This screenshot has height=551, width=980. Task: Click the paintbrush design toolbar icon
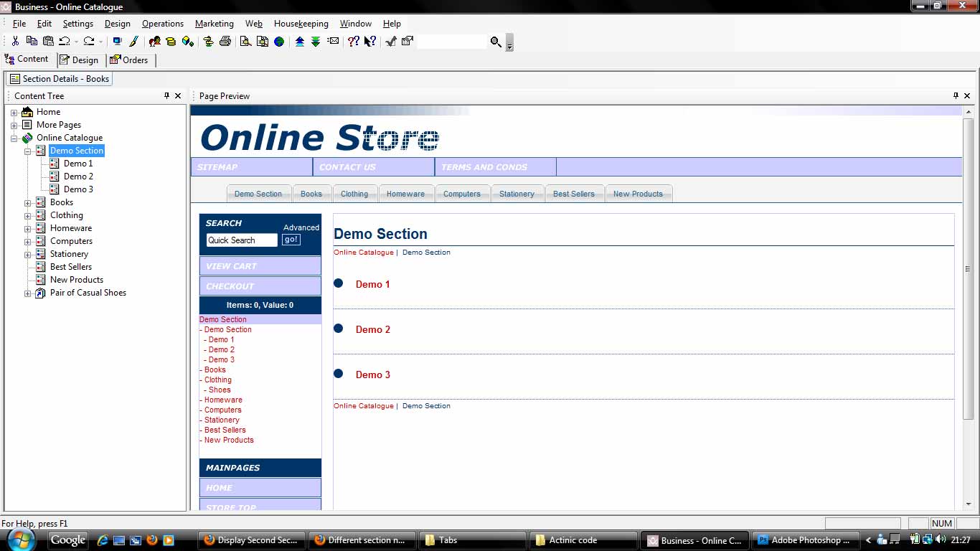(133, 42)
